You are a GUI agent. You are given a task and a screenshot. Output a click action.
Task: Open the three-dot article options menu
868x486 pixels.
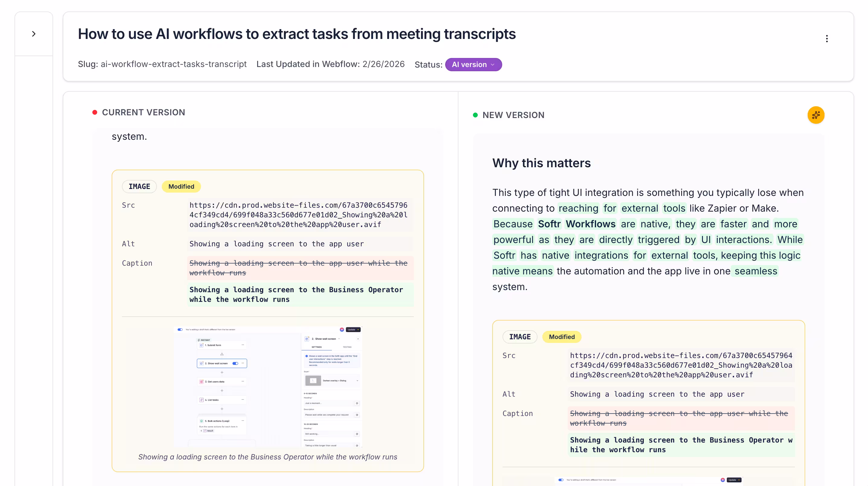(x=827, y=39)
